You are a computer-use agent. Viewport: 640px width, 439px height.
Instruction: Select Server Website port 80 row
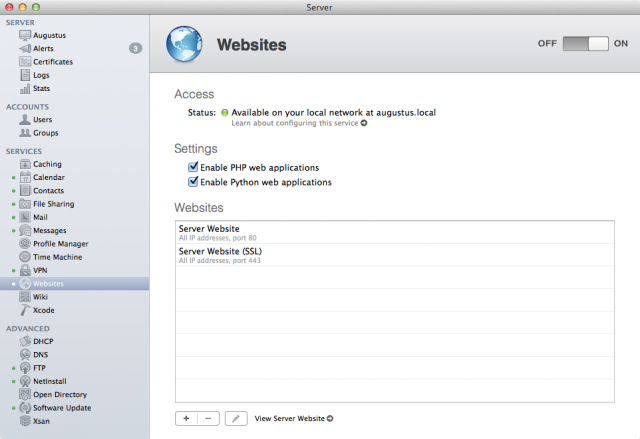(395, 233)
